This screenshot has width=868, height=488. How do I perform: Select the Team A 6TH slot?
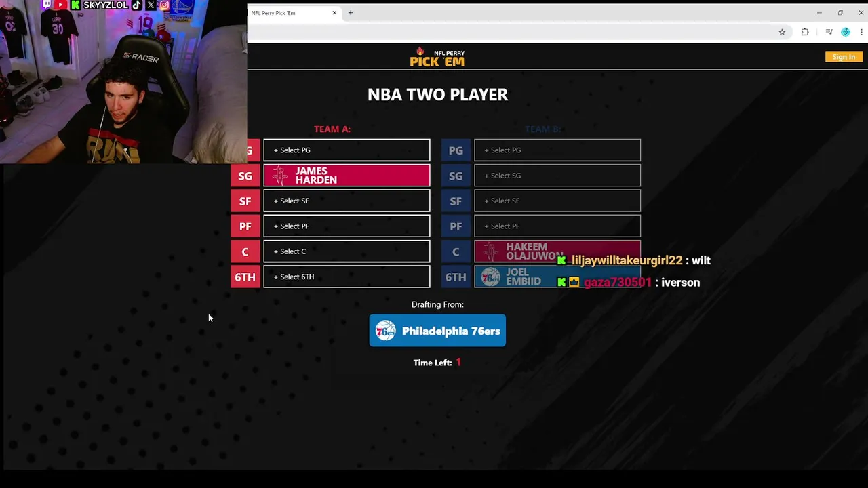[347, 277]
